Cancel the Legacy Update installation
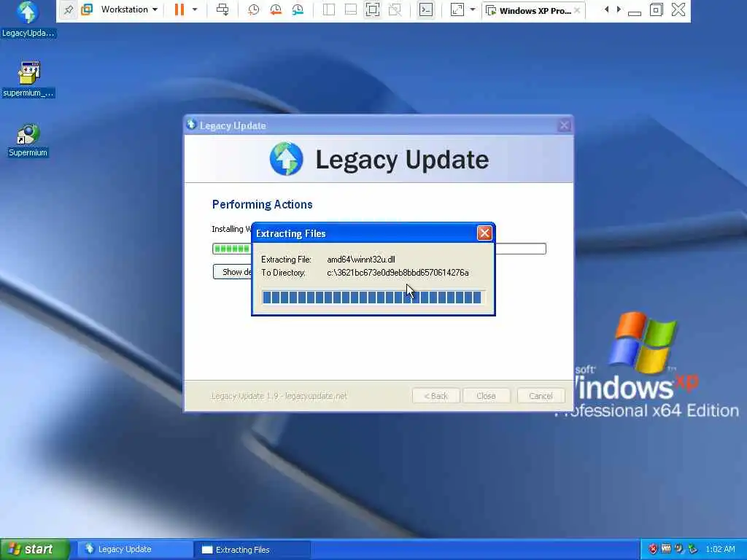 pyautogui.click(x=541, y=396)
